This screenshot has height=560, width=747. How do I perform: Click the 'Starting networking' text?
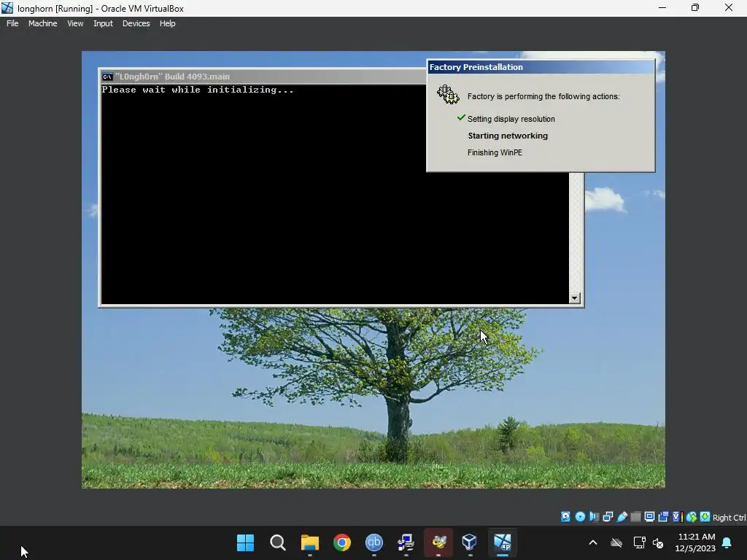[508, 136]
